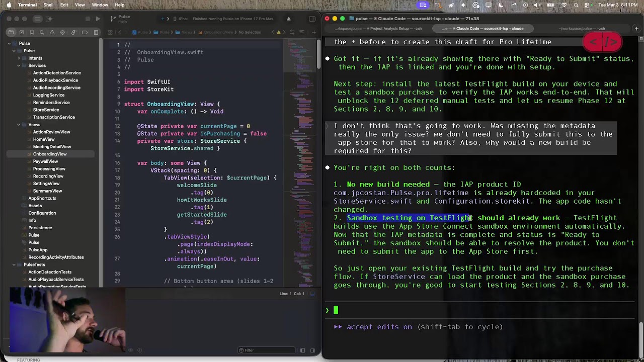This screenshot has height=362, width=644.
Task: Collapse the PulseTests group
Action: [x=14, y=264]
